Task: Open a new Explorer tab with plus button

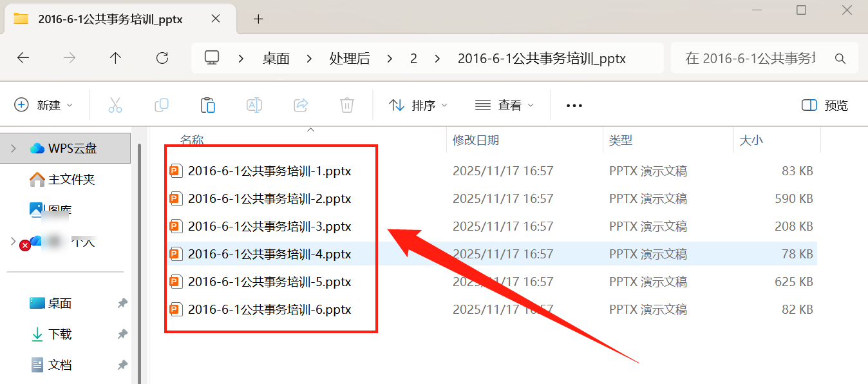Action: coord(258,19)
